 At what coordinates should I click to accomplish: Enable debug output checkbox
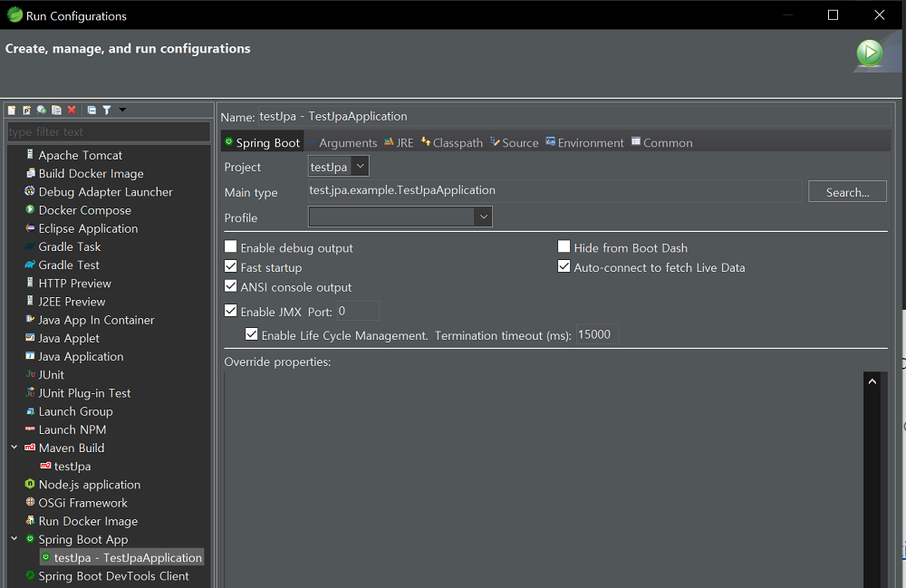231,247
